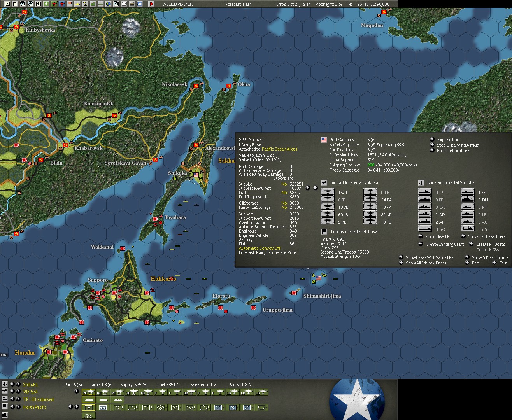Screen dimensions: 512x420
Task: Select the dive bomber icon beside 18 DB
Action: click(x=328, y=207)
